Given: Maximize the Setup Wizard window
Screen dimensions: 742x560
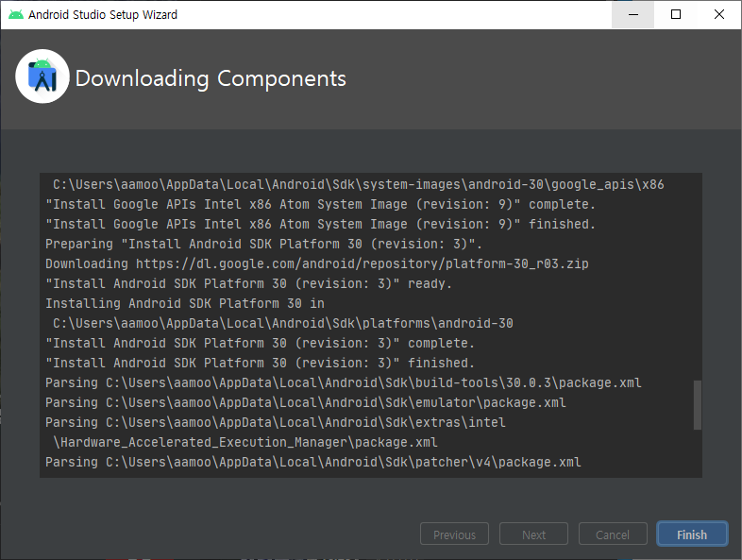Looking at the screenshot, I should (676, 15).
